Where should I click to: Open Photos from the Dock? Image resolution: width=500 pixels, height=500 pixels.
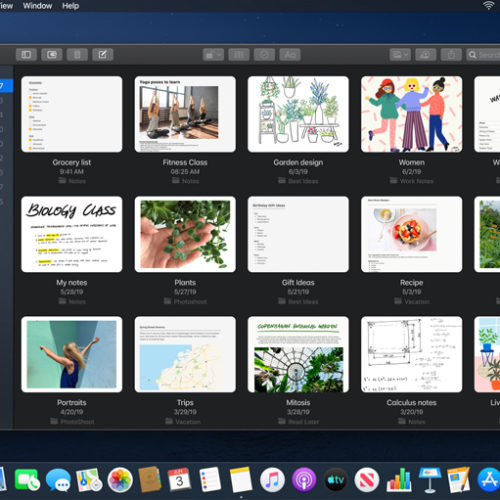(x=120, y=480)
